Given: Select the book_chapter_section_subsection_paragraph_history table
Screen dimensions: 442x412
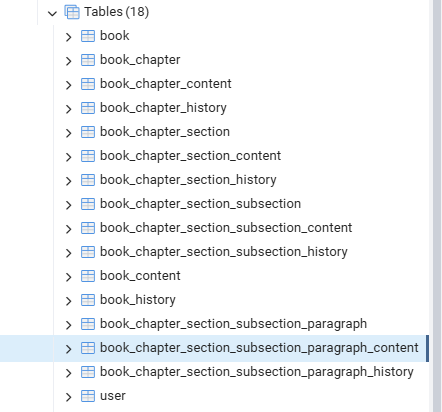Looking at the screenshot, I should click(x=257, y=372).
